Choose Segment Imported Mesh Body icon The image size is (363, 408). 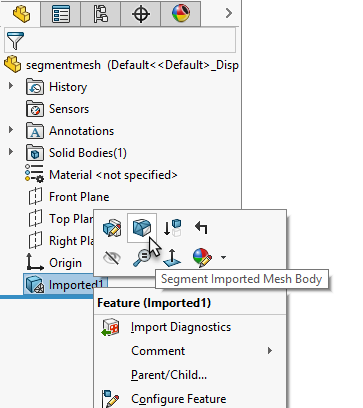point(142,228)
